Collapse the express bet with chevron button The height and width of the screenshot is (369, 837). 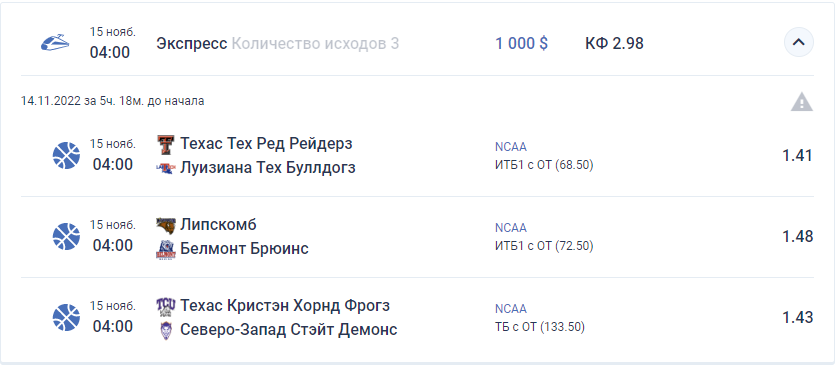coord(799,42)
